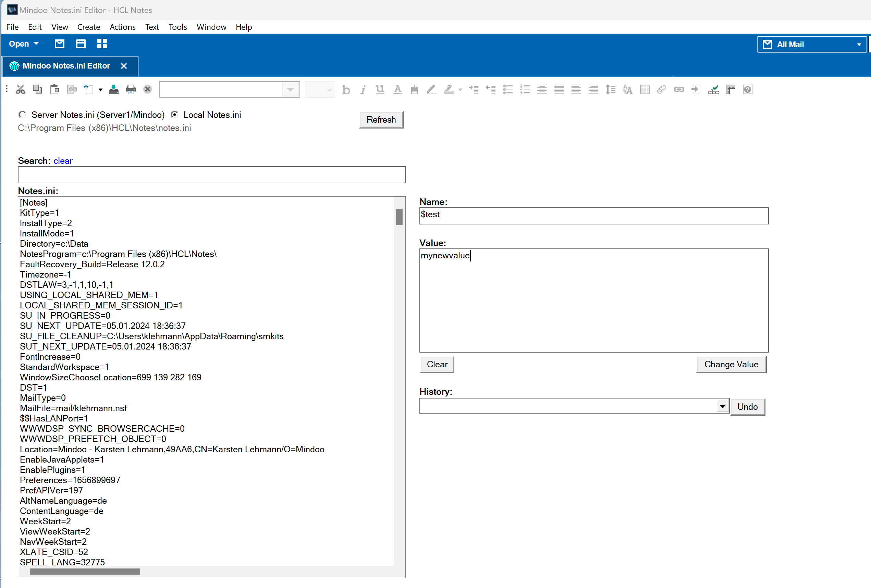Toggle Underline formatting icon
Viewport: 871px width, 588px height.
point(380,89)
